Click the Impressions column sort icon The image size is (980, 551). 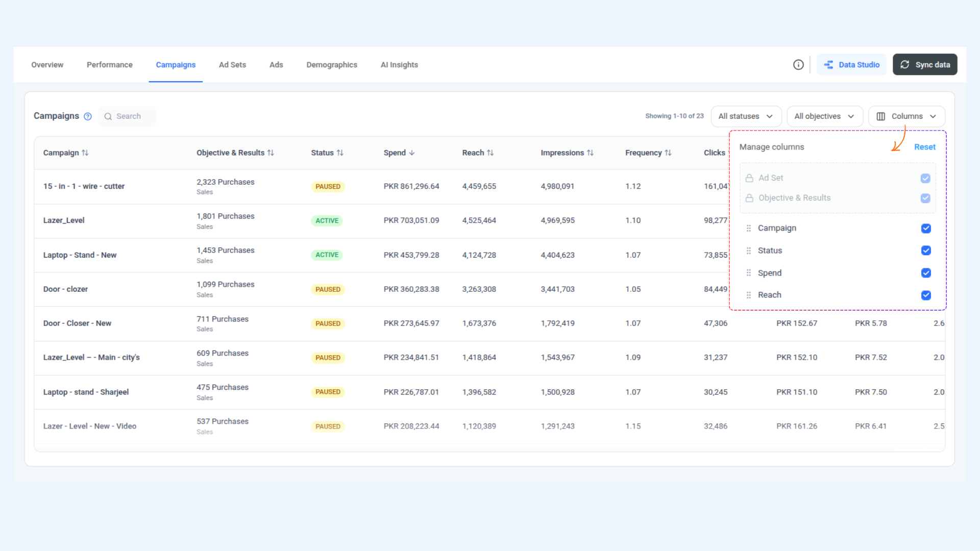tap(591, 153)
